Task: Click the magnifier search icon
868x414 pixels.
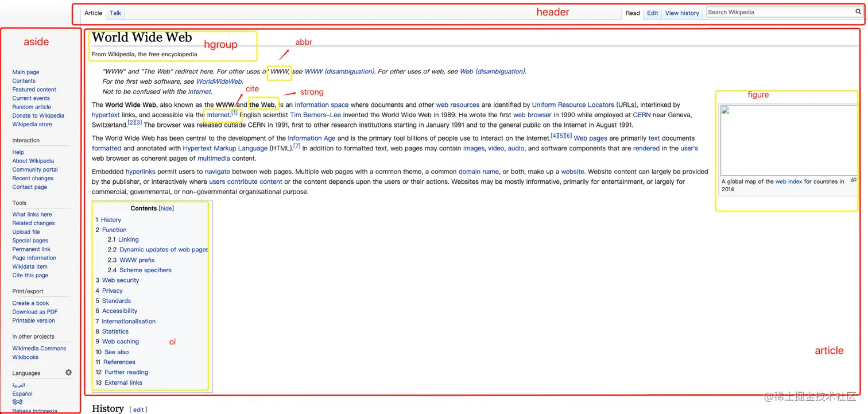Action: tap(858, 11)
